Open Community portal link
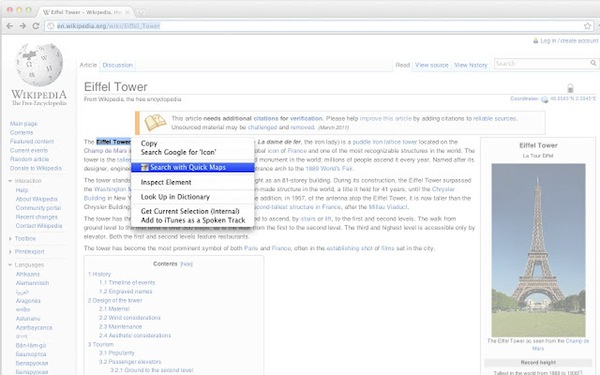 [38, 208]
